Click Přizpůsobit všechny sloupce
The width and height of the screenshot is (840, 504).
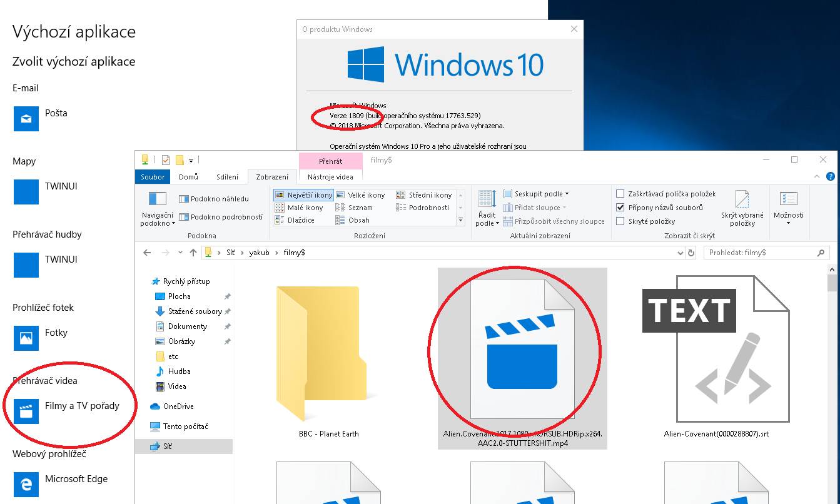tap(554, 221)
